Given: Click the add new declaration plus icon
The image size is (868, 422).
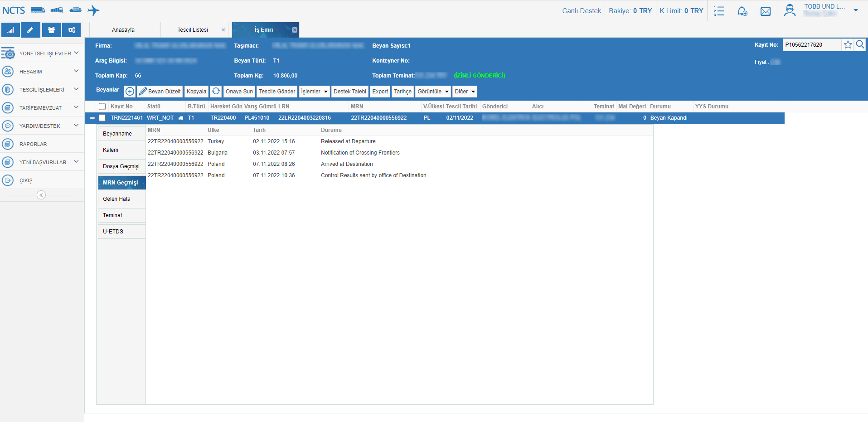Looking at the screenshot, I should pyautogui.click(x=130, y=92).
